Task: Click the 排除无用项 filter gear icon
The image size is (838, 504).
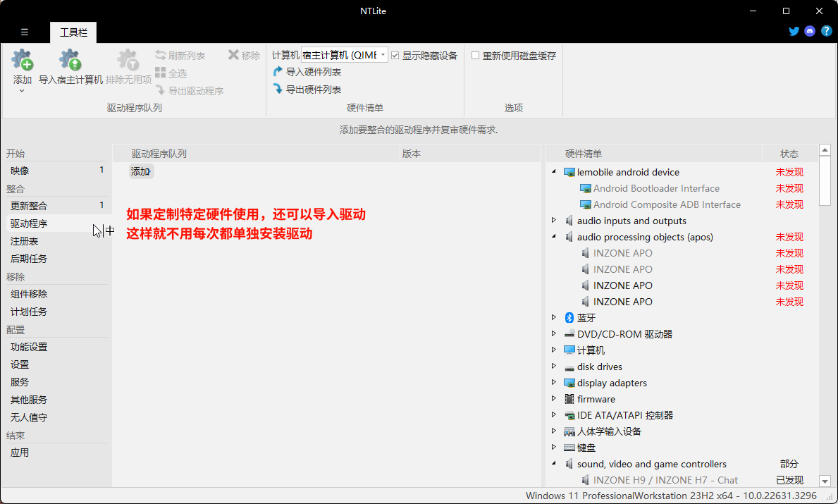Action: point(128,60)
